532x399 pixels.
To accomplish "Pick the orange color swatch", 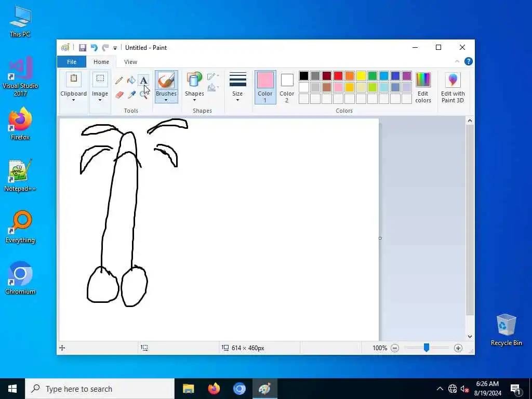I will [x=350, y=76].
